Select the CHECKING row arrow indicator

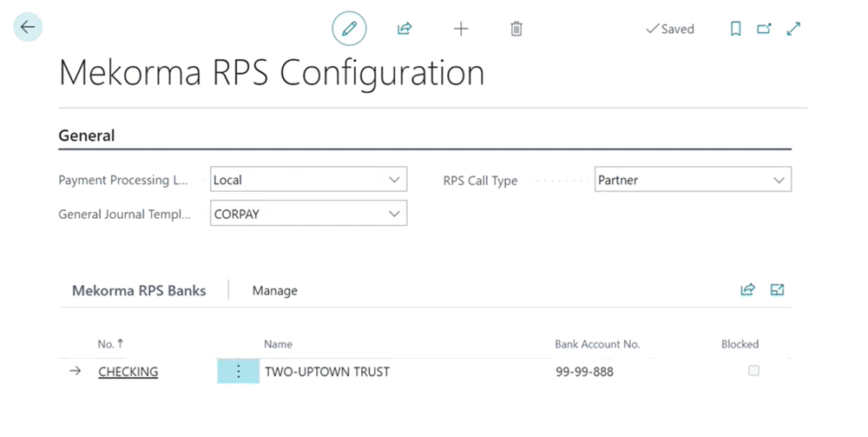(x=76, y=371)
